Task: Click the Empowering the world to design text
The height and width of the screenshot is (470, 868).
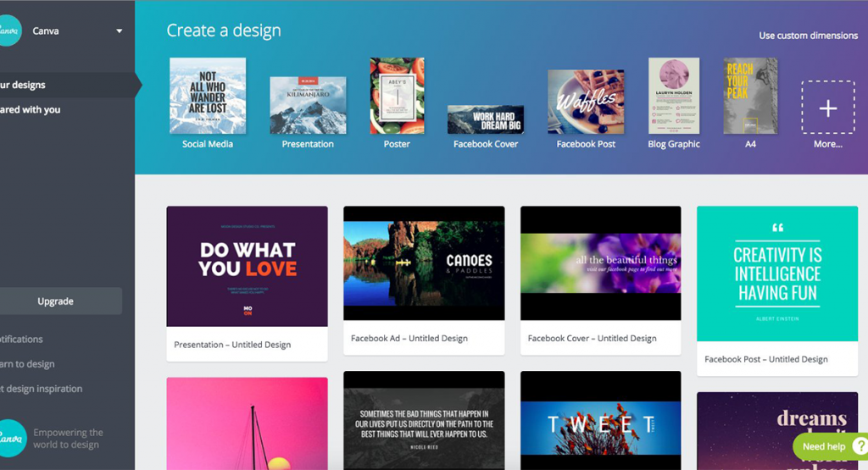Action: click(x=68, y=439)
